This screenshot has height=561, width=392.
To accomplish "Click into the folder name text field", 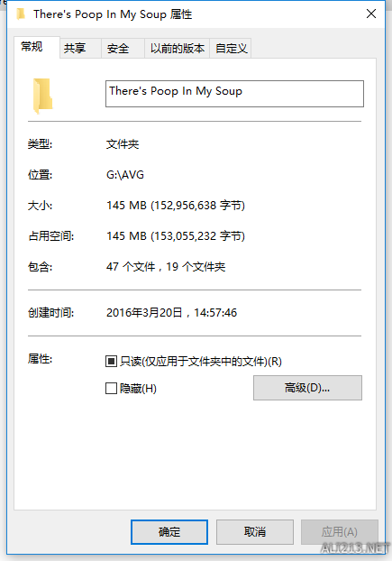I will [x=234, y=94].
